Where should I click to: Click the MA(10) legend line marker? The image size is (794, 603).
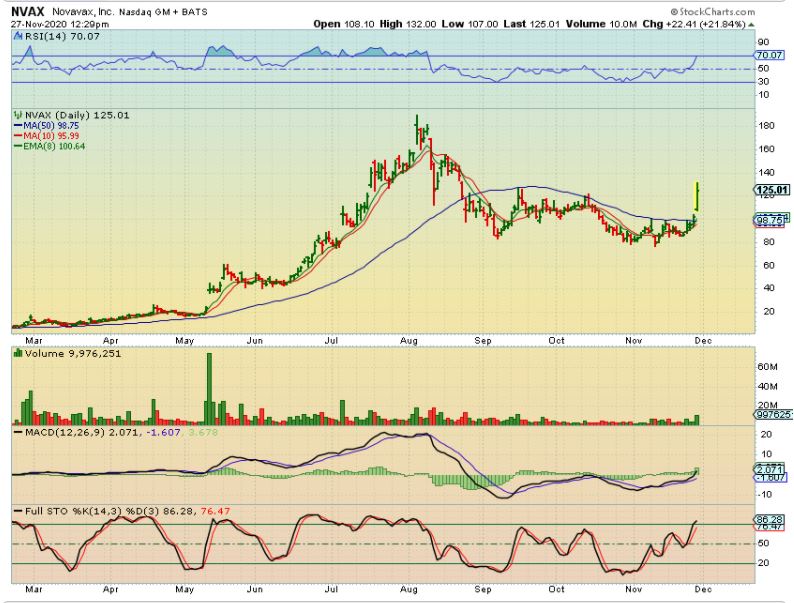[17, 136]
